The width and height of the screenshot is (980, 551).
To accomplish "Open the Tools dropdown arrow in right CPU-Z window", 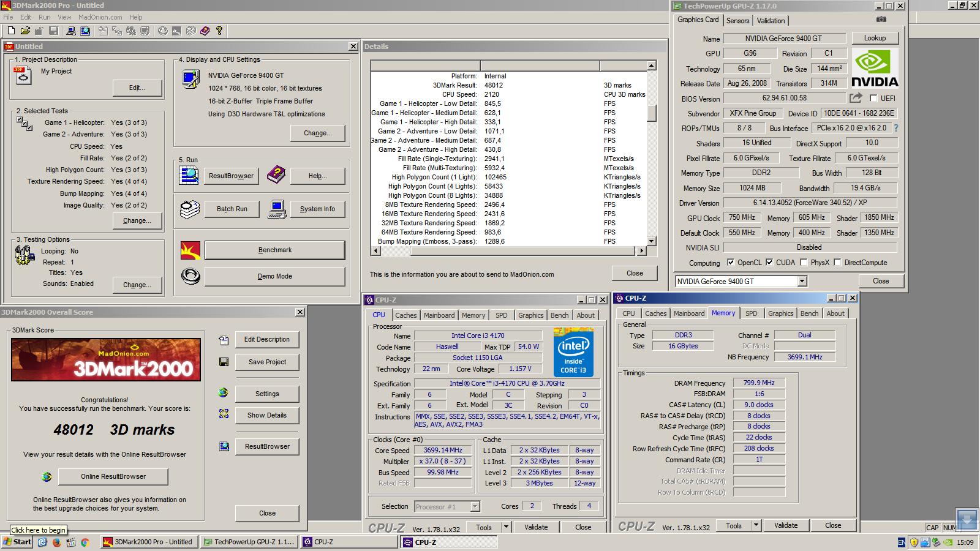I will coord(756,525).
